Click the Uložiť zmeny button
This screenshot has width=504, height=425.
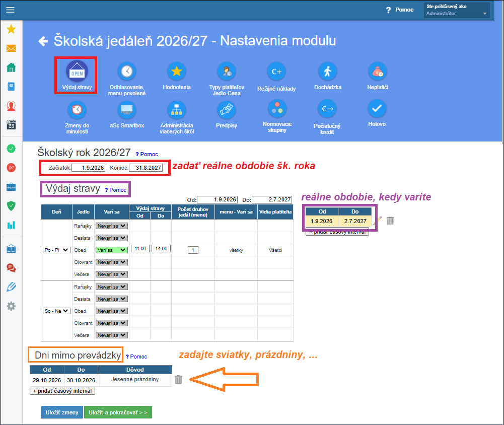(62, 412)
